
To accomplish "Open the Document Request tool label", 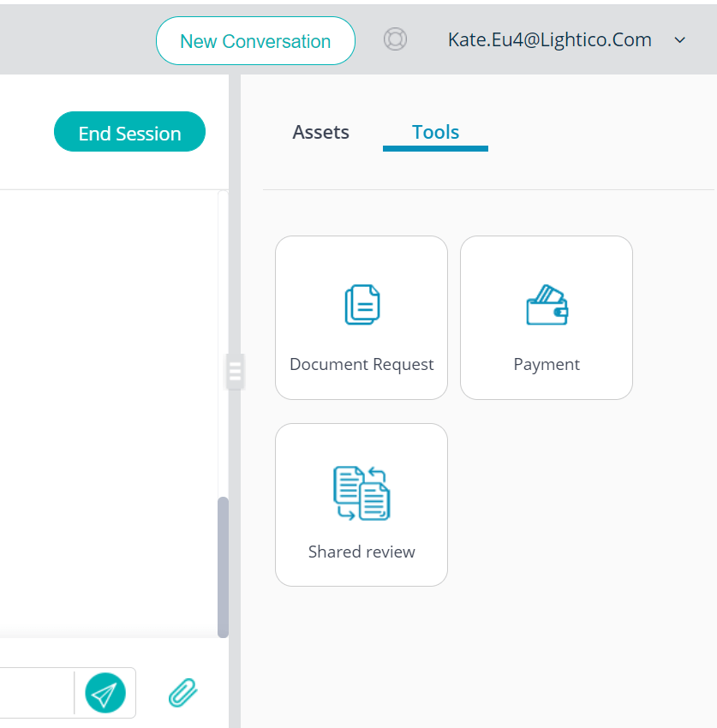I will click(x=361, y=365).
